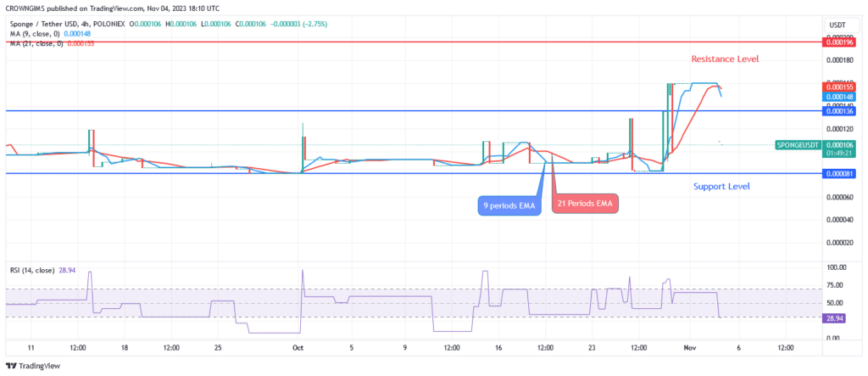This screenshot has width=868, height=376.
Task: Select the 9 periods EMA callout
Action: click(x=509, y=205)
